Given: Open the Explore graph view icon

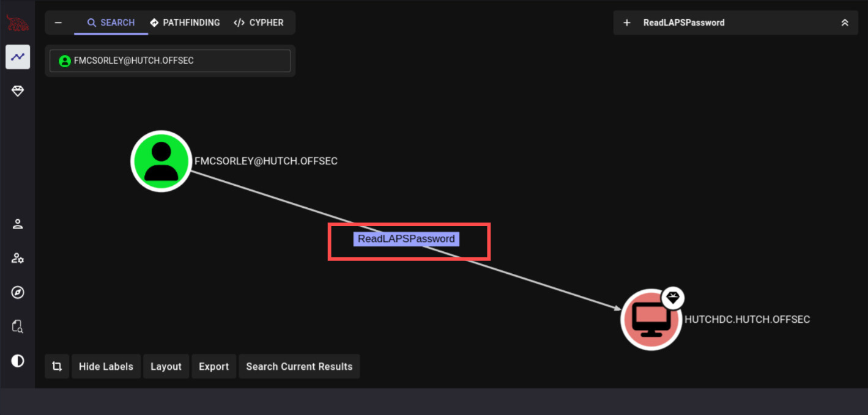Looking at the screenshot, I should point(18,57).
